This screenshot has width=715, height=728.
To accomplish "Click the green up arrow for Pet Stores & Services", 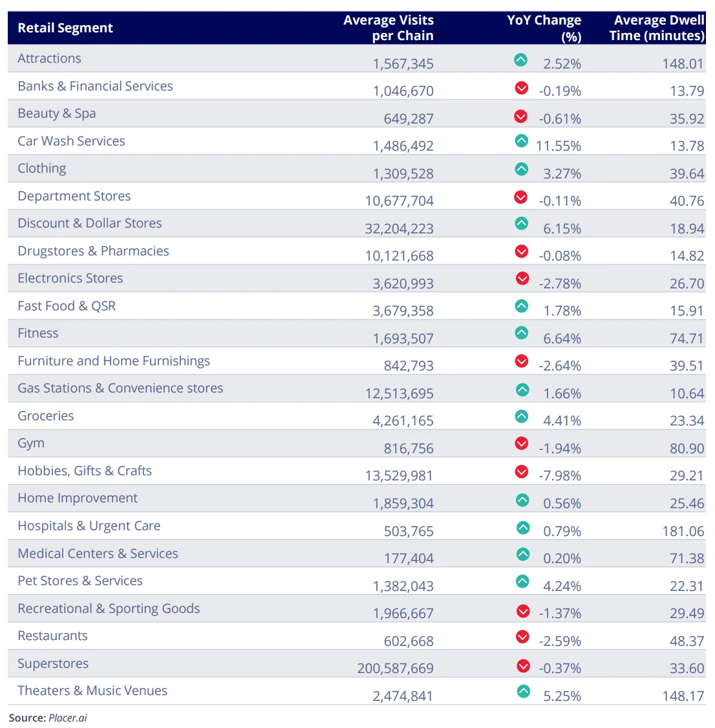I will [x=522, y=581].
